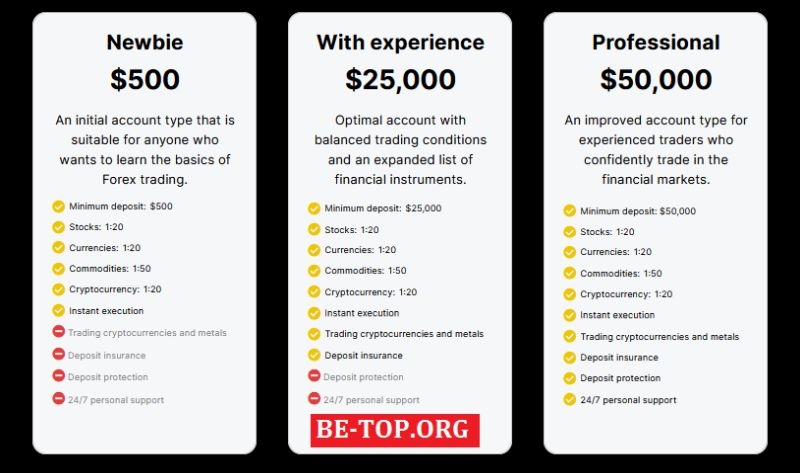Click check icon beside Professional Stocks: 1:20
This screenshot has width=800, height=473.
tap(569, 232)
